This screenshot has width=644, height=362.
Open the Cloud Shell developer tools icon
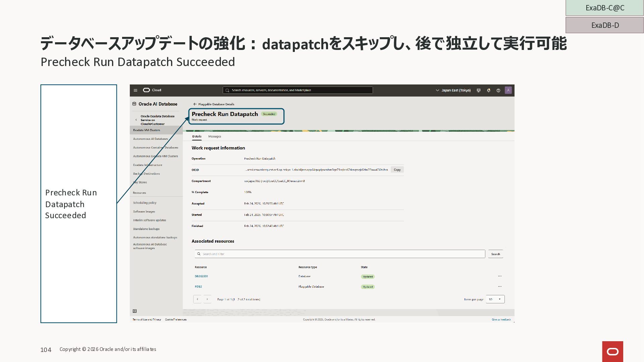(x=479, y=90)
